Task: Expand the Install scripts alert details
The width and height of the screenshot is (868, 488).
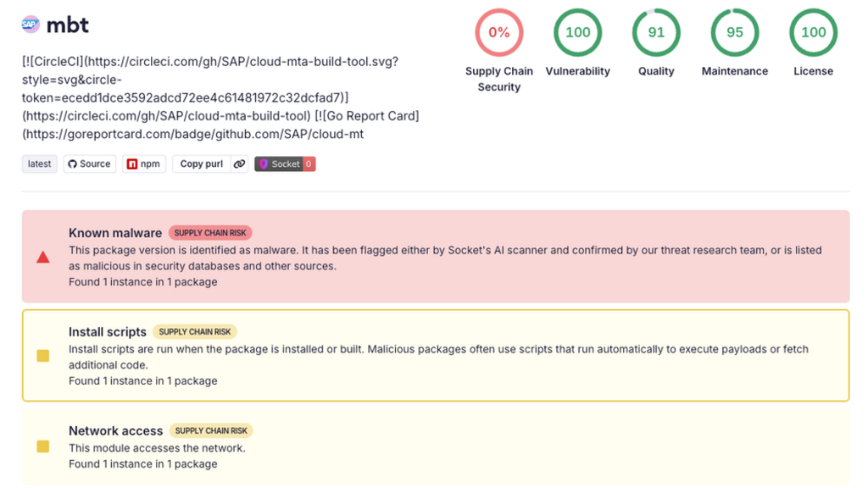Action: [107, 332]
